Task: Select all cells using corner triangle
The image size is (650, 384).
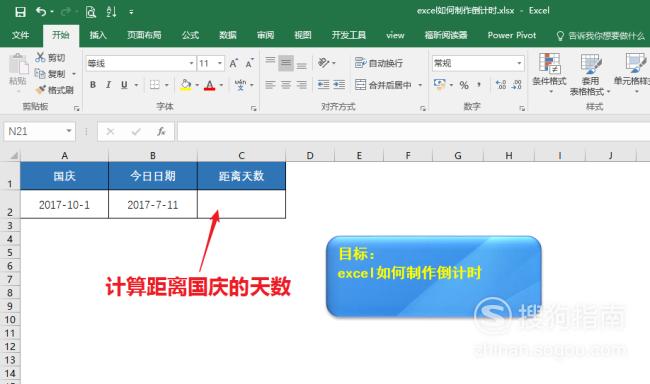Action: pyautogui.click(x=13, y=156)
